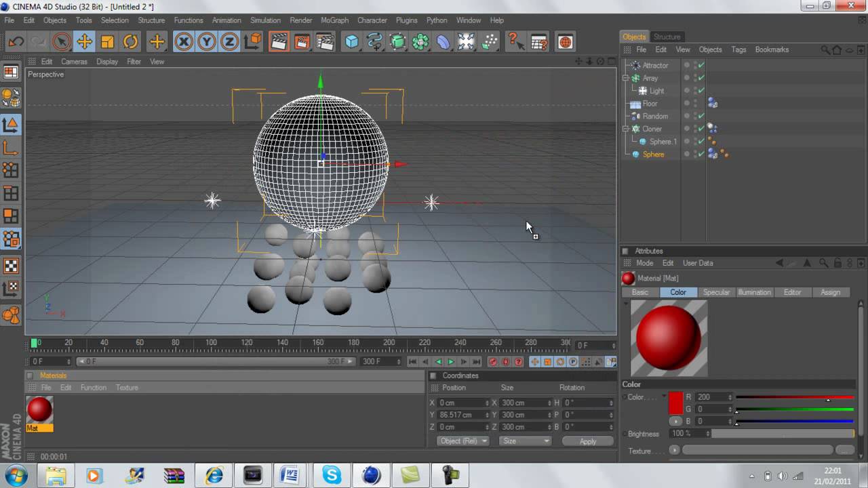Screen dimensions: 868x488
Task: Switch to Edges mode in left toolbar
Action: [x=11, y=193]
